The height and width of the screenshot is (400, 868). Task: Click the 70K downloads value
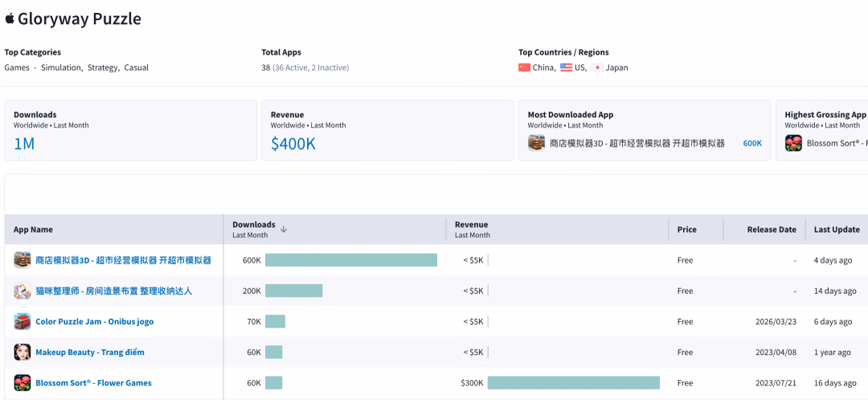point(253,321)
